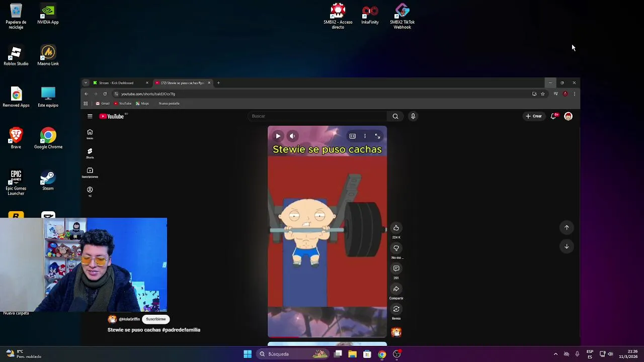Open Suscripciones in YouTube sidebar
The image size is (644, 362).
click(90, 172)
